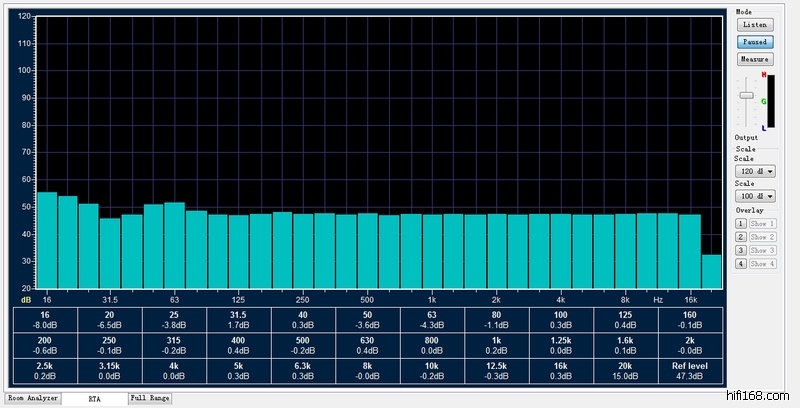Viewport: 800px width, 408px height.
Task: Toggle Show 4 overlay
Action: coord(763,263)
